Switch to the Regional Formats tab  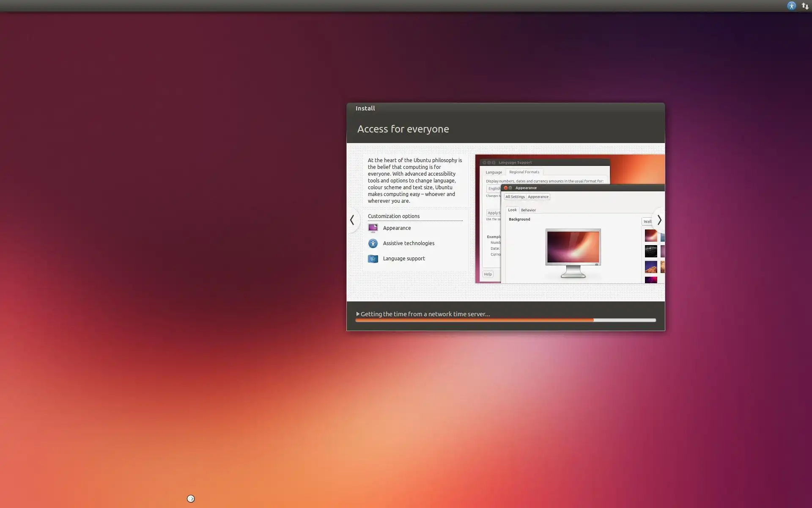[x=524, y=172]
